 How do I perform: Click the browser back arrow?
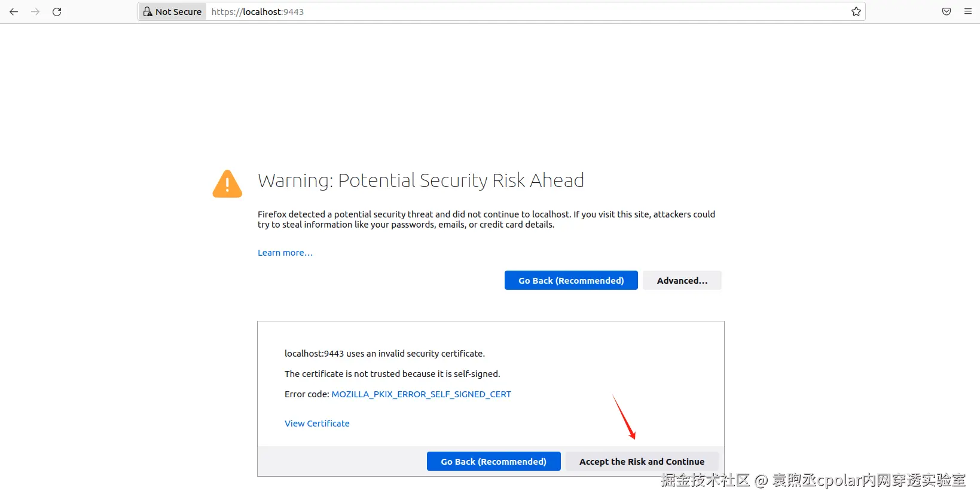click(x=14, y=11)
